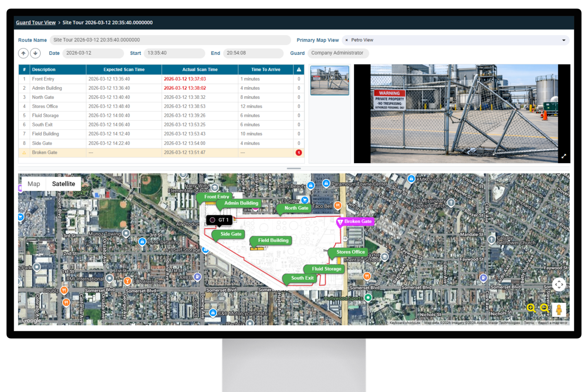Open the Primary Map View dropdown
Image resolution: width=588 pixels, height=392 pixels.
(x=563, y=40)
